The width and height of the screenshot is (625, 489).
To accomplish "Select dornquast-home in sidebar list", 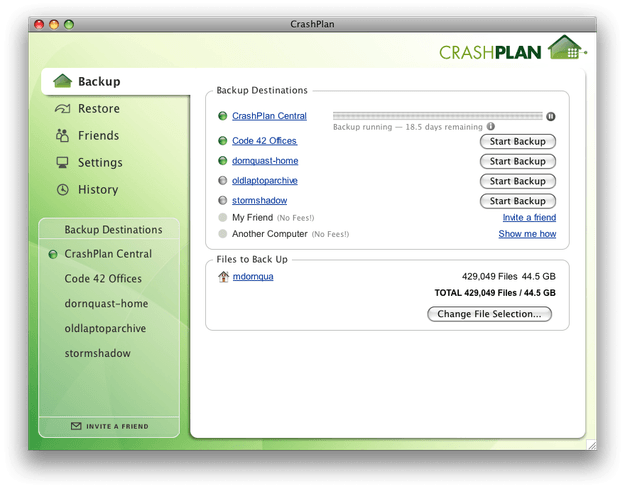I will click(x=106, y=304).
